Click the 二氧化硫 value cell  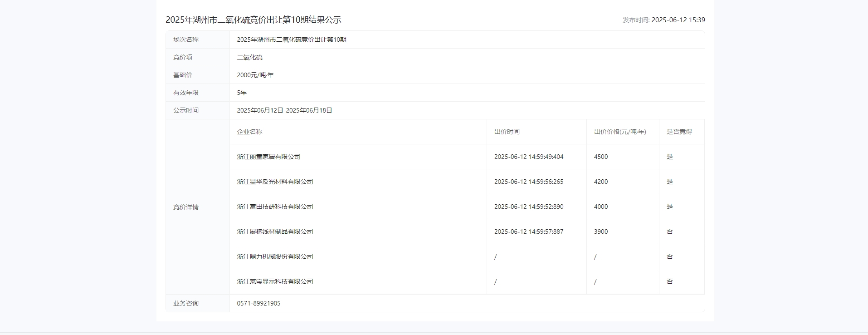pyautogui.click(x=467, y=57)
